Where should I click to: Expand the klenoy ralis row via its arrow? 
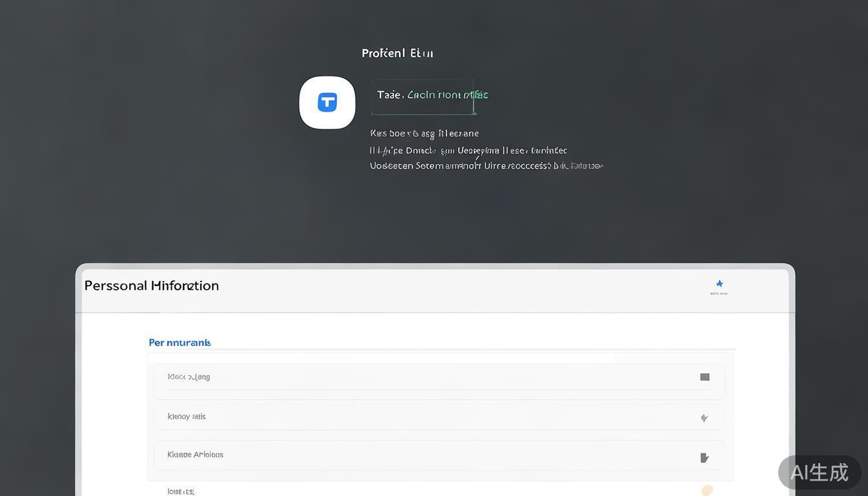pos(704,418)
